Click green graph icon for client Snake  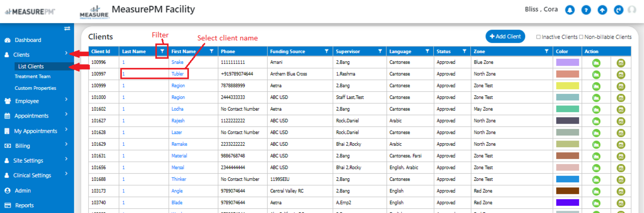(596, 63)
